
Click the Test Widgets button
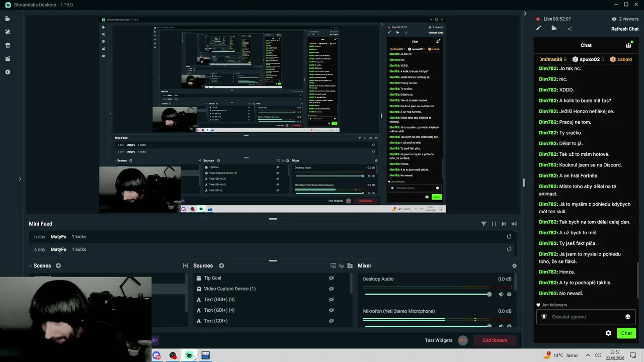[x=438, y=340]
